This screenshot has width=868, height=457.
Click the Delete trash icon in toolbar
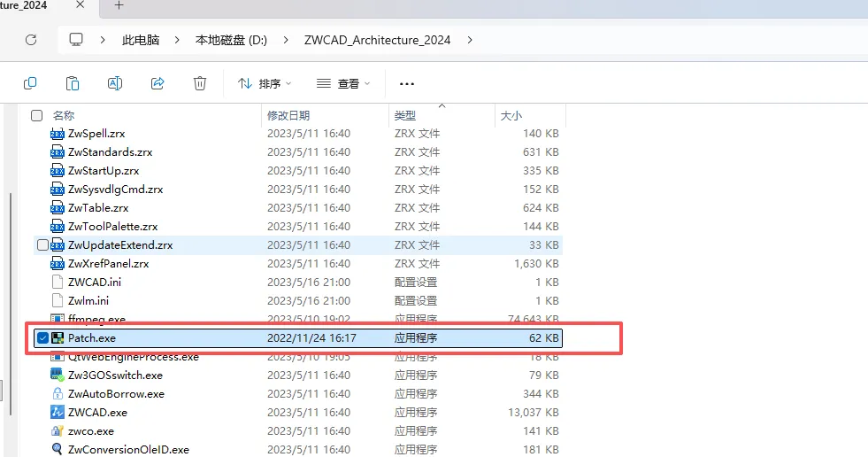pos(200,83)
